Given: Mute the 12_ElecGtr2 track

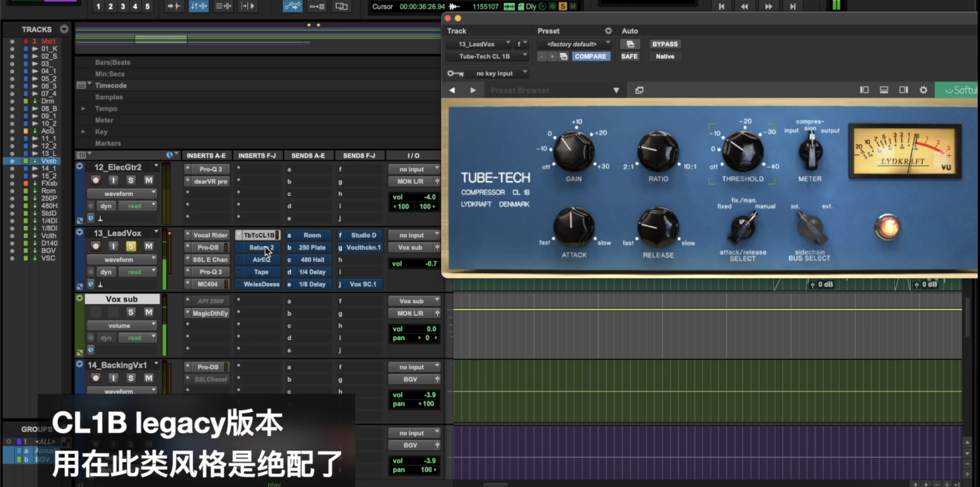Looking at the screenshot, I should [149, 180].
